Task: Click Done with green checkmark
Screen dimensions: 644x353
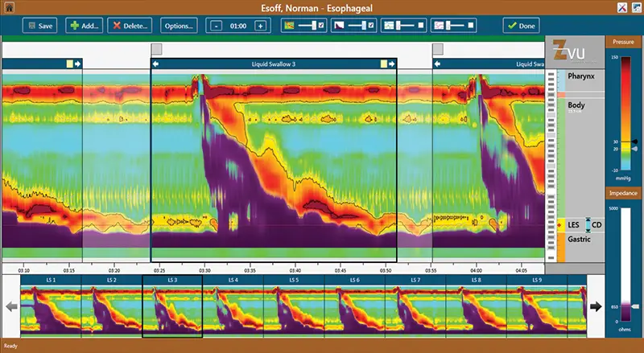Action: [x=521, y=26]
